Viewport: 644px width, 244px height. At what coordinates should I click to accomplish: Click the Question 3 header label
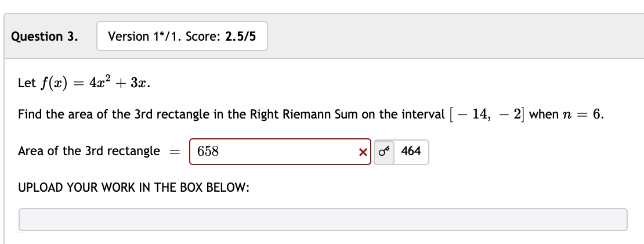point(45,37)
